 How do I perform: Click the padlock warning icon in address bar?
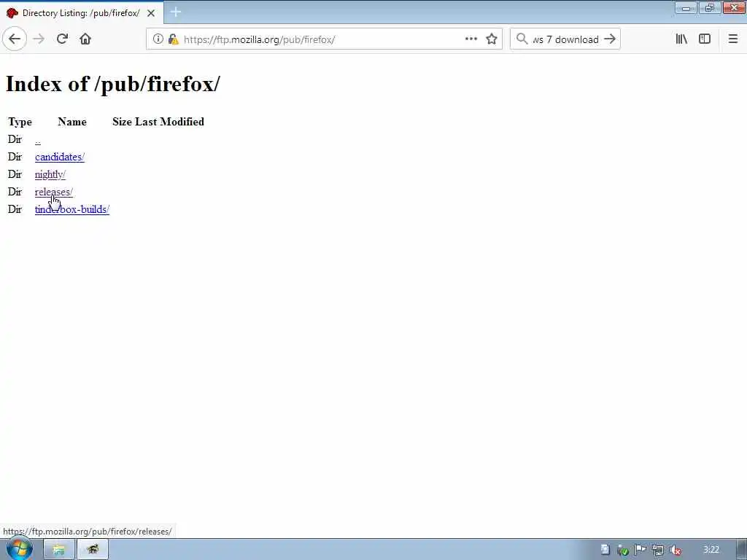(x=173, y=39)
